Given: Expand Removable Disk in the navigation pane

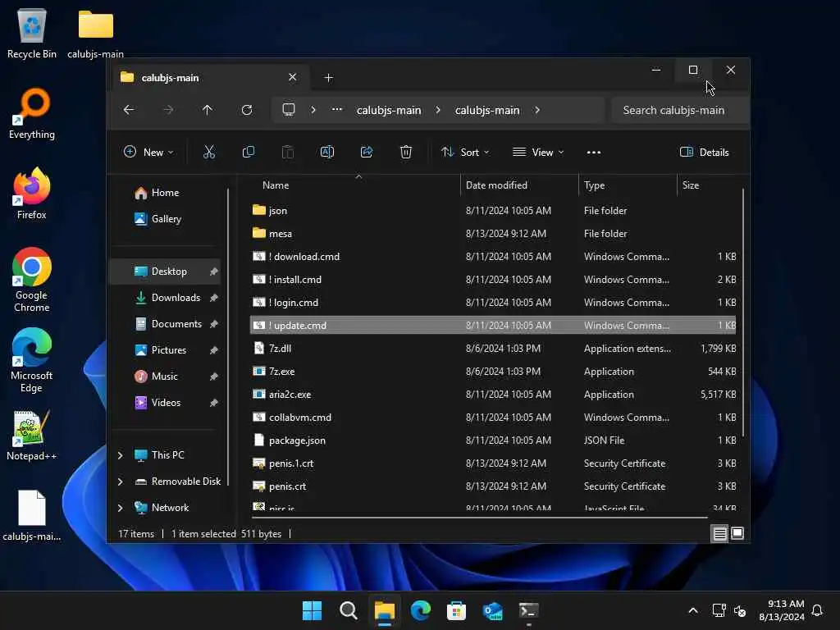Looking at the screenshot, I should 121,482.
